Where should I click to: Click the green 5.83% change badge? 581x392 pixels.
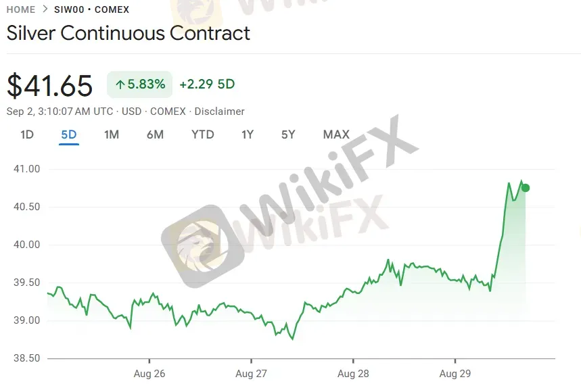(x=140, y=84)
